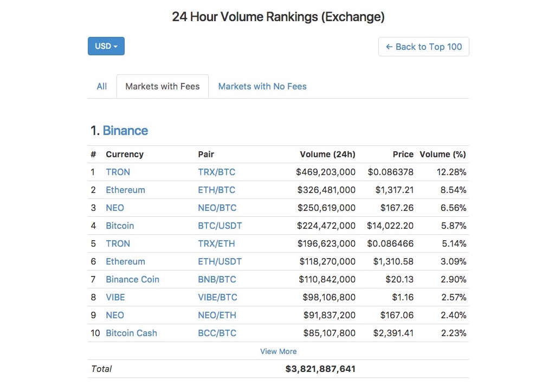This screenshot has width=542, height=392.
Task: Click the Ethereum link in row 6
Action: tap(126, 262)
